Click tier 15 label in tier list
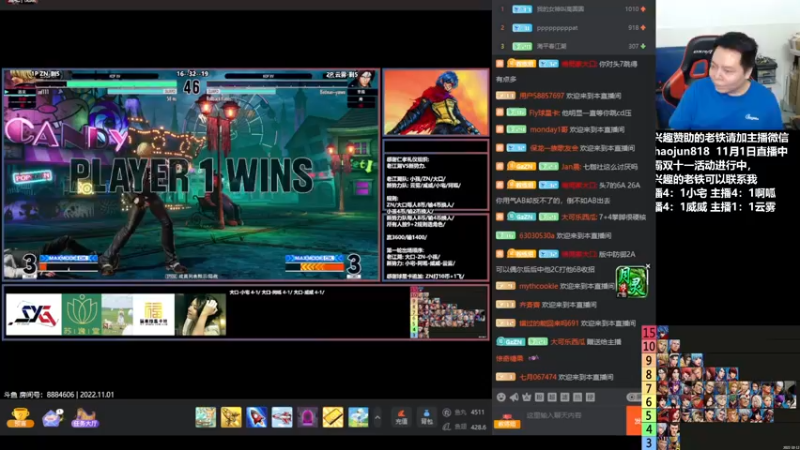 pyautogui.click(x=648, y=333)
